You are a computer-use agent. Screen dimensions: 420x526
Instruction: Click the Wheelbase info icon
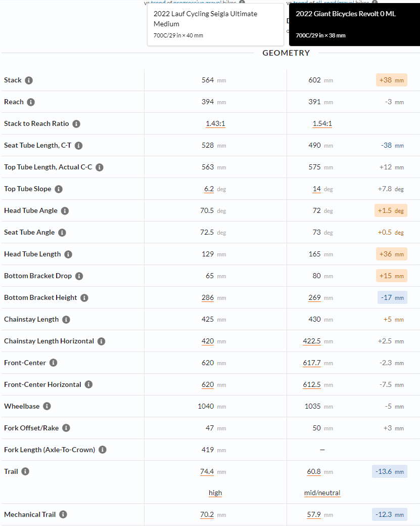tap(47, 407)
